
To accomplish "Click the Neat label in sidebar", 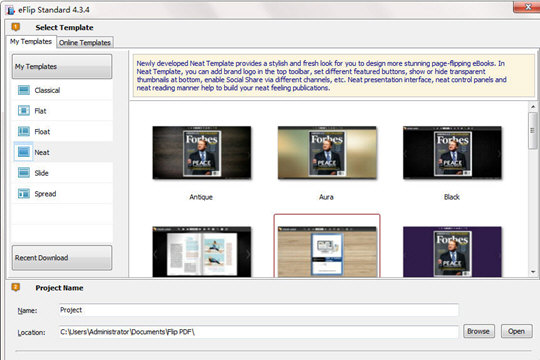I will 42,152.
